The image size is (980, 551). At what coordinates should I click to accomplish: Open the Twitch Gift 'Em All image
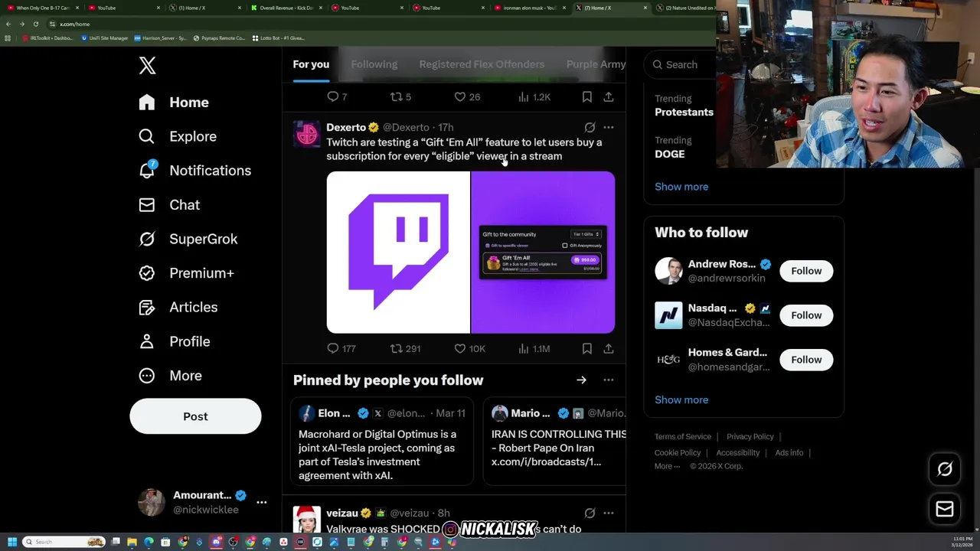[x=470, y=253]
